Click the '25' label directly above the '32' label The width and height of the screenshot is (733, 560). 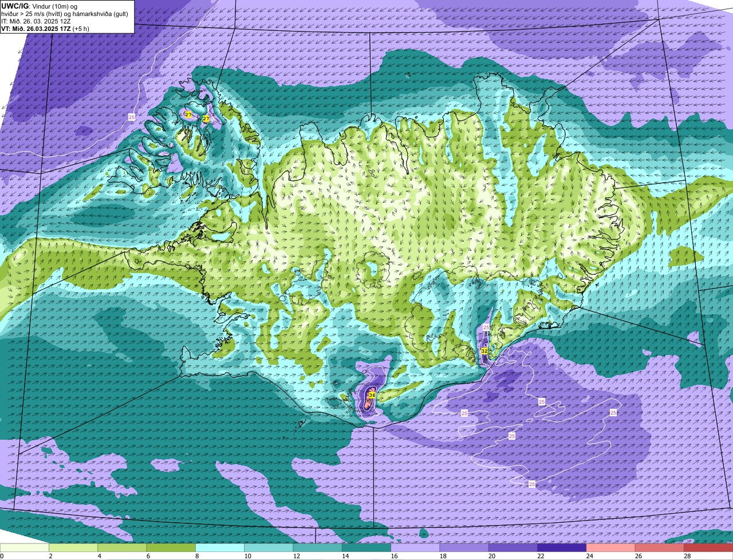pos(486,327)
